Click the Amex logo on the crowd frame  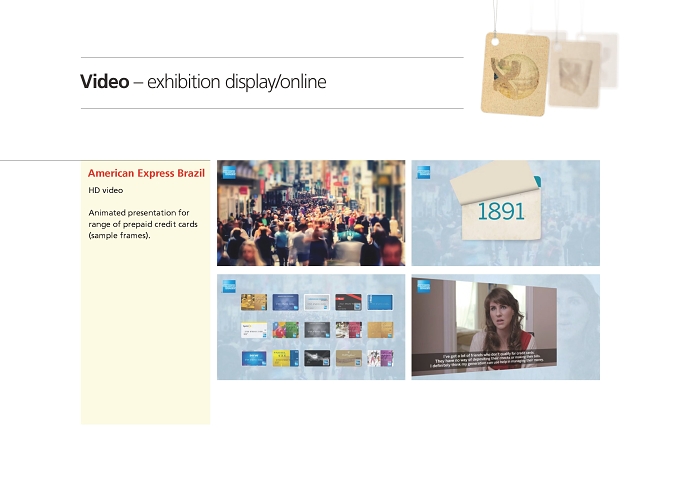pyautogui.click(x=229, y=172)
